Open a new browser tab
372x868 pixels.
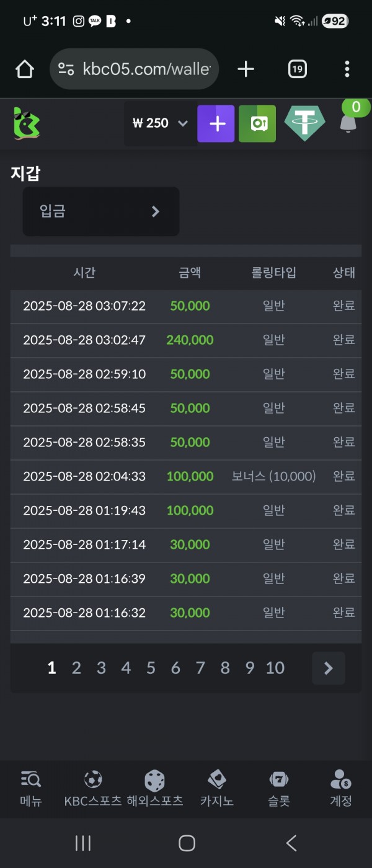[x=246, y=69]
